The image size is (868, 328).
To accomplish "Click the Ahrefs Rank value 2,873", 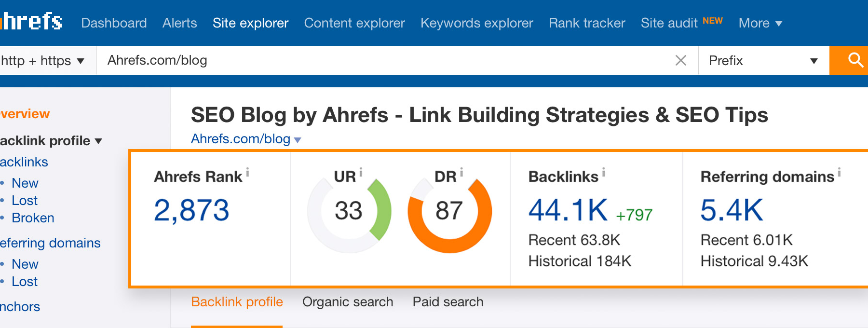I will coord(191,210).
